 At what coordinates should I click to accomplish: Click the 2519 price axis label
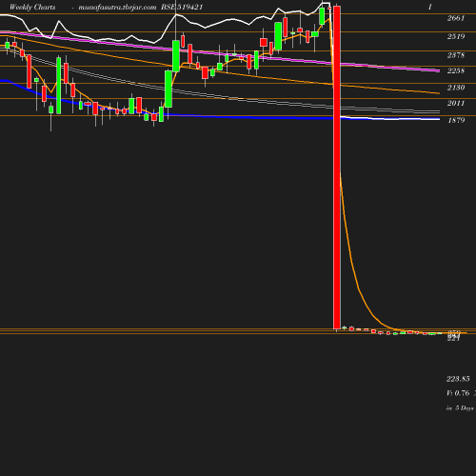click(x=456, y=36)
